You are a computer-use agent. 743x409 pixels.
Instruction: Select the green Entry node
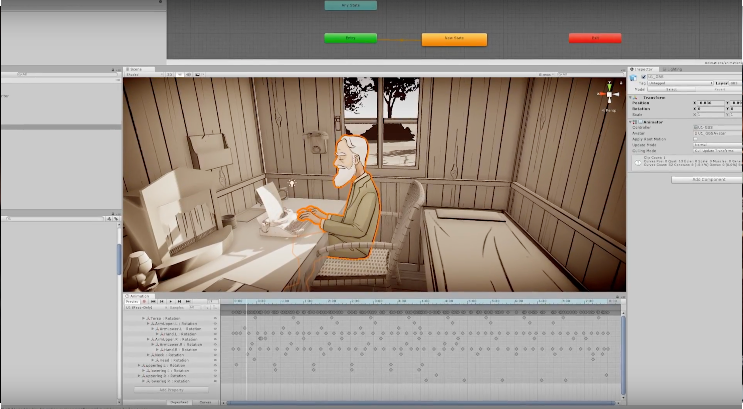pos(351,38)
